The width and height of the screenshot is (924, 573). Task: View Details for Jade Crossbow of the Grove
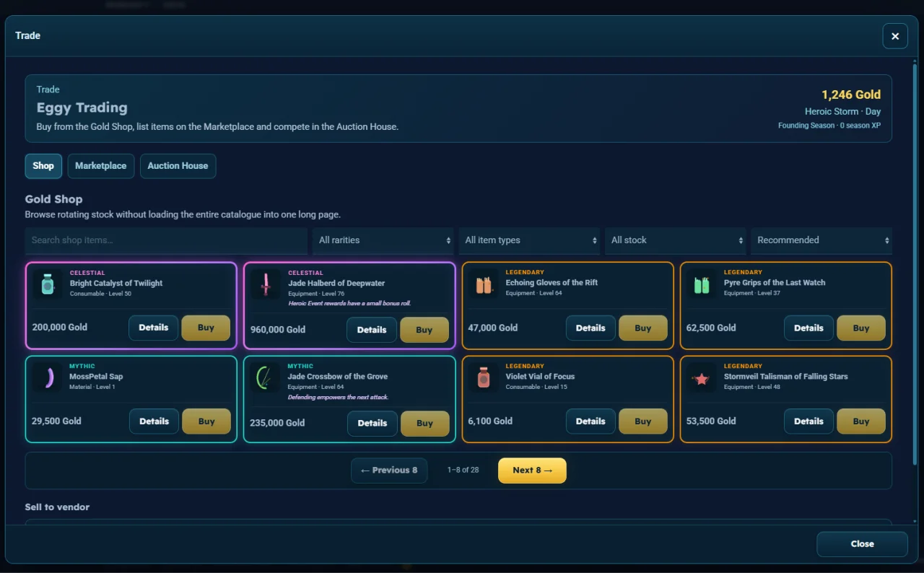coord(372,424)
